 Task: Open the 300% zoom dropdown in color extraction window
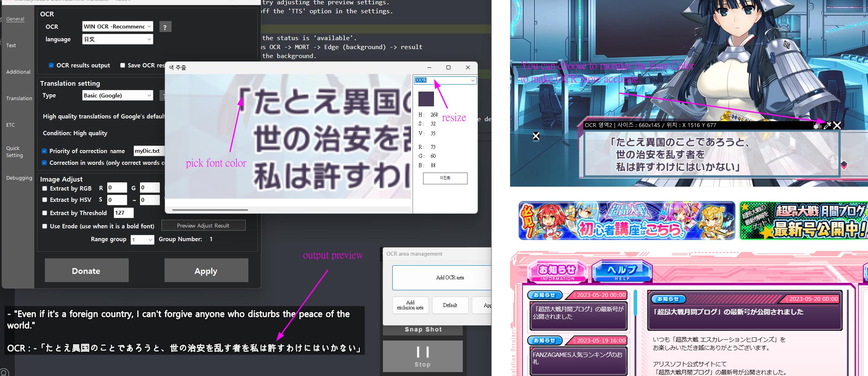[x=445, y=80]
